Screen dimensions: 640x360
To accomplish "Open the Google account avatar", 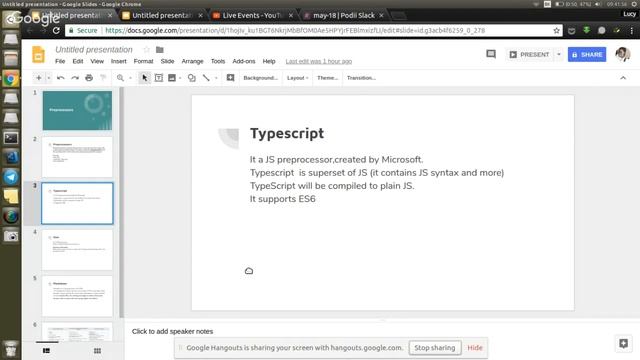I will 623,54.
